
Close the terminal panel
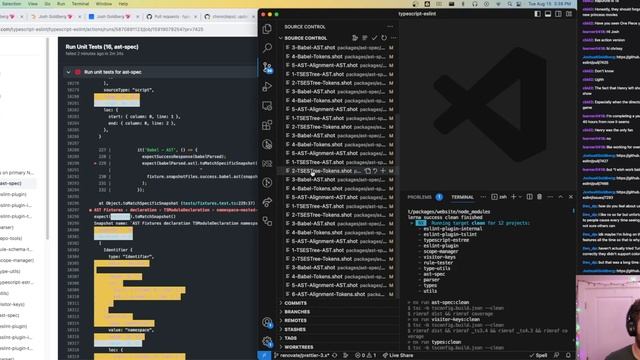571,197
